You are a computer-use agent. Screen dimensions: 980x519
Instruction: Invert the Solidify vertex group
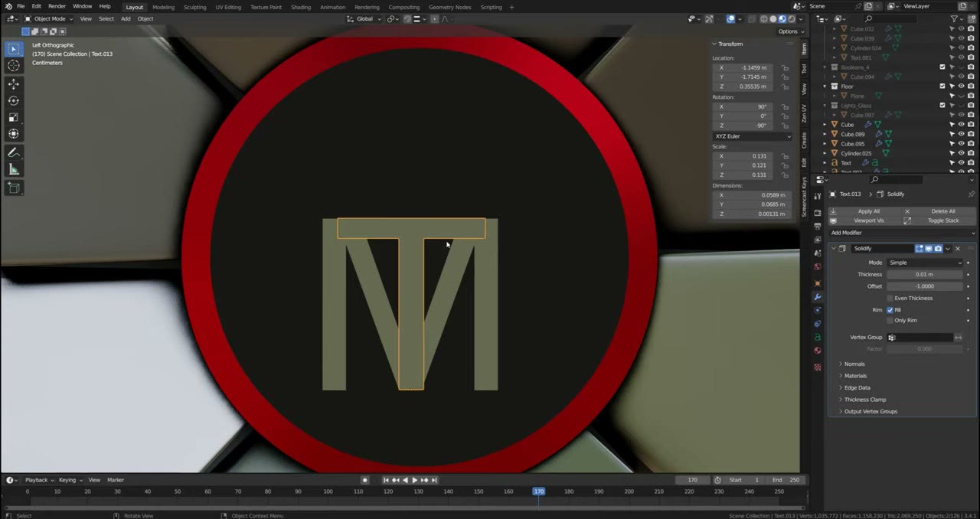click(959, 338)
